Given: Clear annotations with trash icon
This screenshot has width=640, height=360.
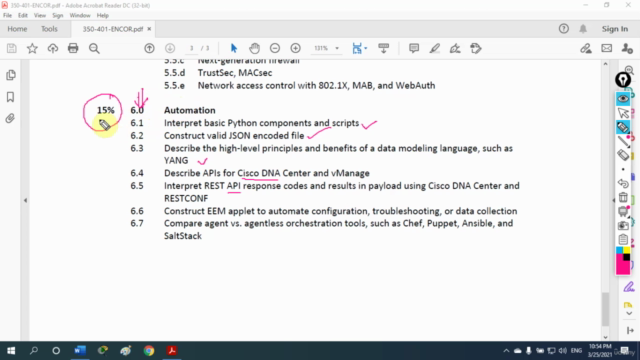Looking at the screenshot, I should [623, 197].
